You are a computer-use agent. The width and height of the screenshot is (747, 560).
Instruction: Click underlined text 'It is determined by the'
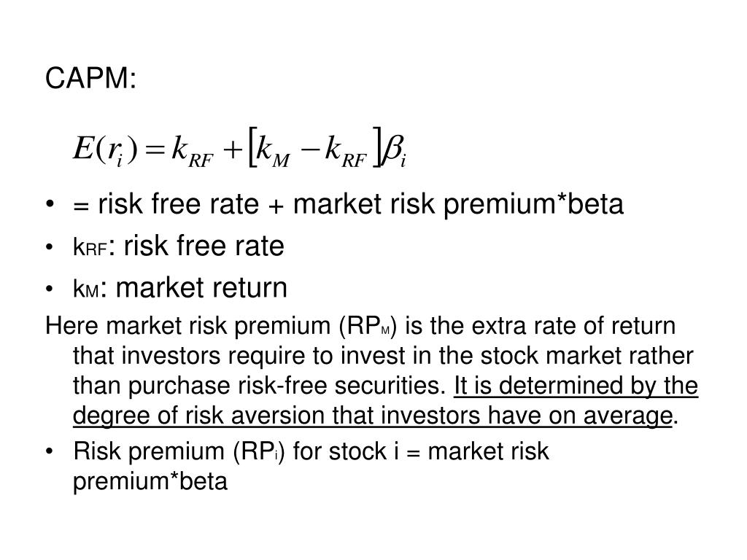pyautogui.click(x=576, y=386)
